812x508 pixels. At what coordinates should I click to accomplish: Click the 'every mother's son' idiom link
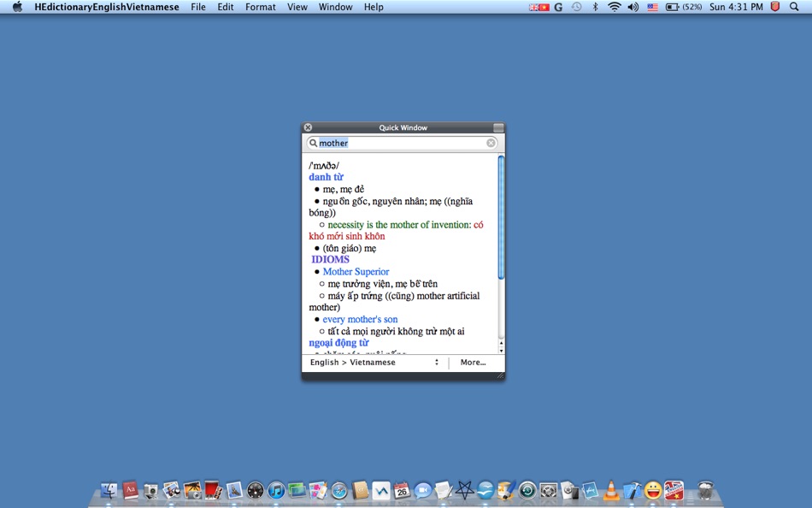(360, 319)
